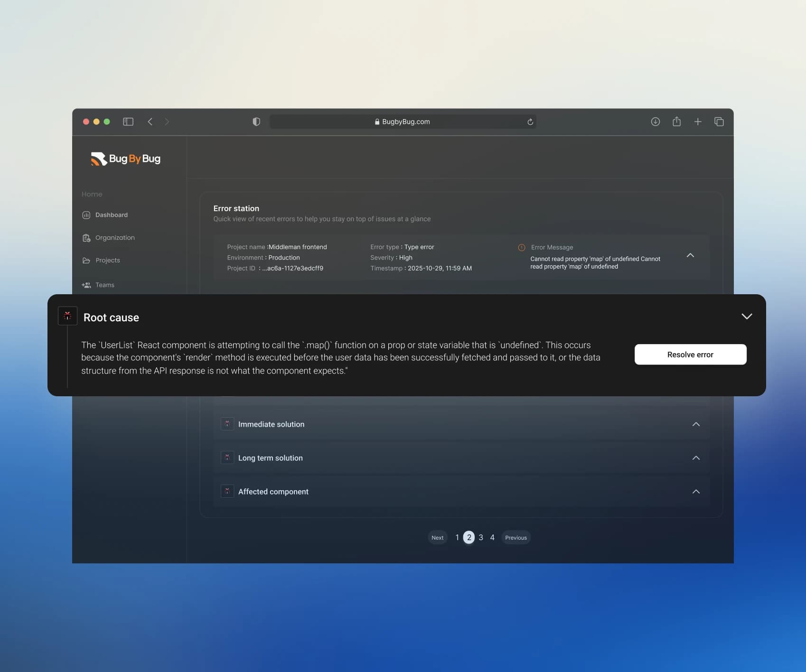Collapse the Root cause panel chevron

[747, 317]
